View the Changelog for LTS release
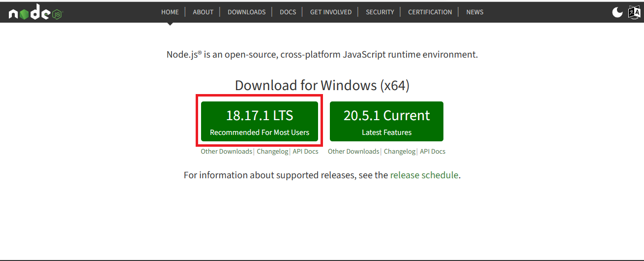Viewport: 644px width, 261px height. [272, 152]
